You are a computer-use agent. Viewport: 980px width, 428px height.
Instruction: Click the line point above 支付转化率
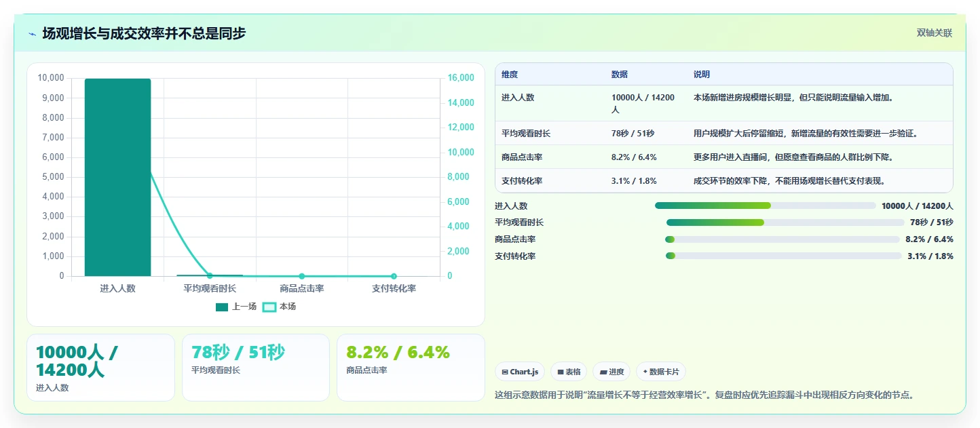394,276
